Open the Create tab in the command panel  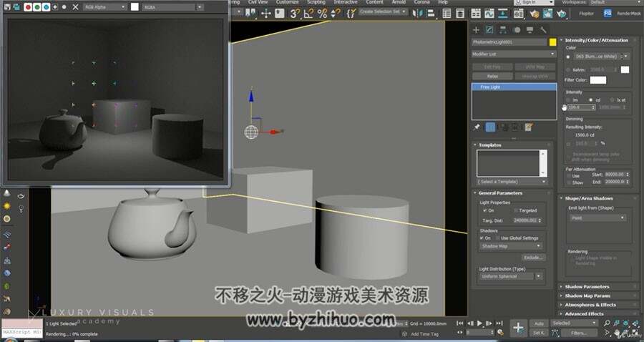coord(476,30)
